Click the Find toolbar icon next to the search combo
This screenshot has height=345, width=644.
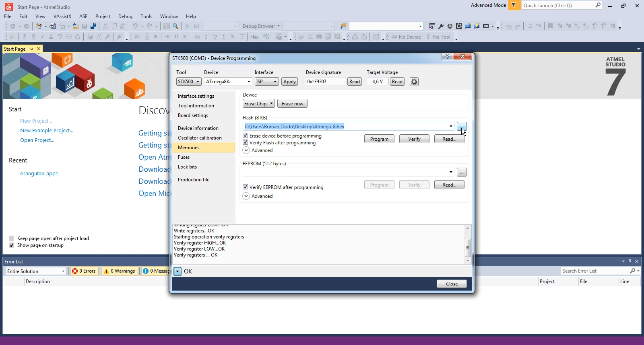pos(343,26)
